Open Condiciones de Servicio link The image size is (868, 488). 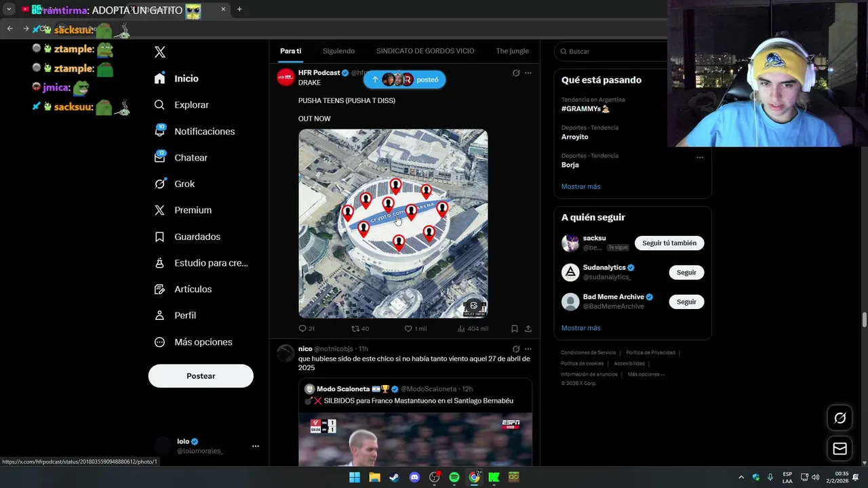588,352
